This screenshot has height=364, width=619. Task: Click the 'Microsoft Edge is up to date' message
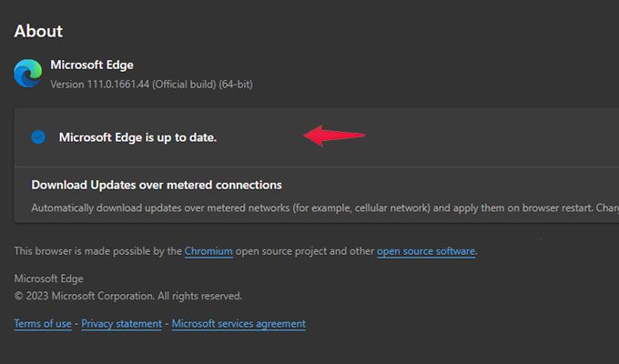point(137,137)
